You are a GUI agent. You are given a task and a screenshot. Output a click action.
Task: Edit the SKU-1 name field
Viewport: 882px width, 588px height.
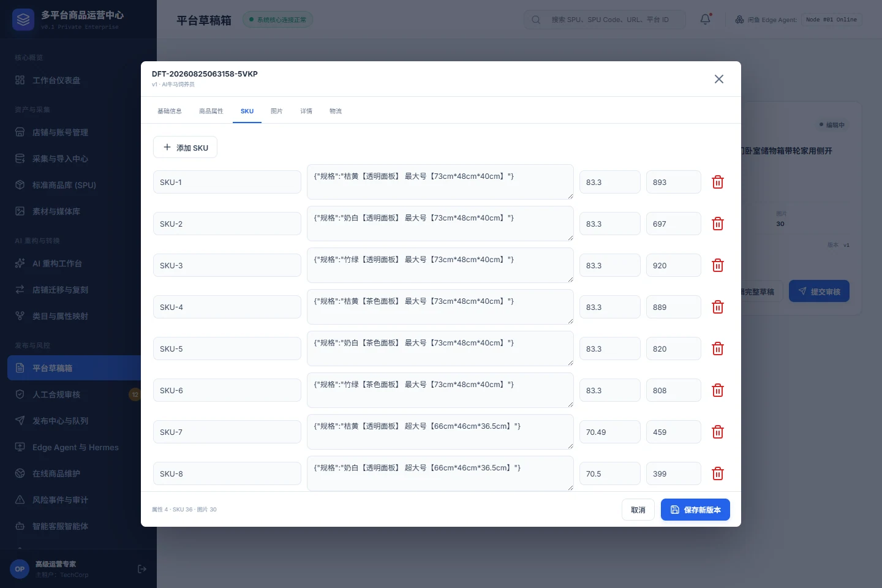pos(227,182)
